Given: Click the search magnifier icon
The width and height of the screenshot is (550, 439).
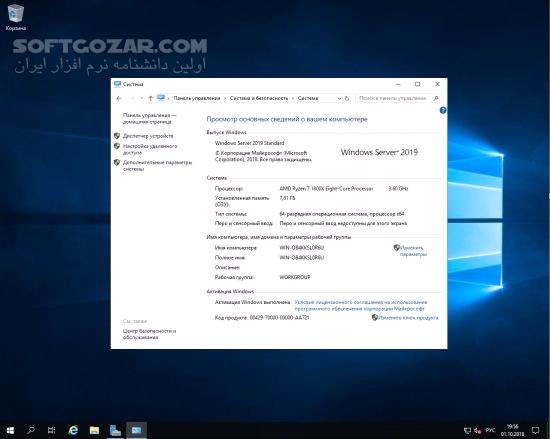Looking at the screenshot, I should click(x=436, y=99).
